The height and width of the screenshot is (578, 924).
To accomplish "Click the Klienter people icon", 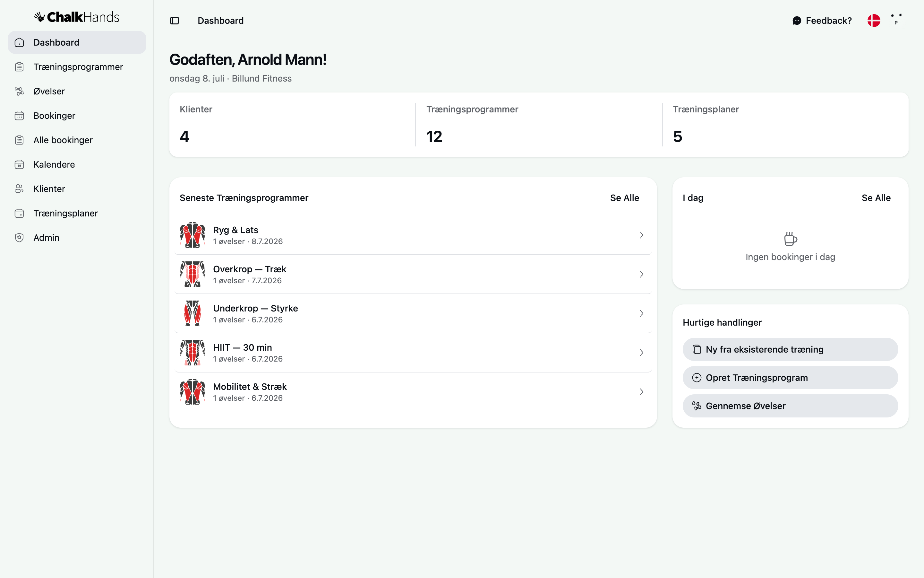I will (20, 189).
